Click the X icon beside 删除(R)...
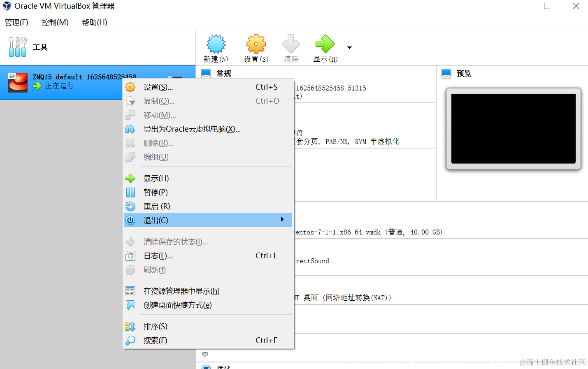 coord(130,143)
